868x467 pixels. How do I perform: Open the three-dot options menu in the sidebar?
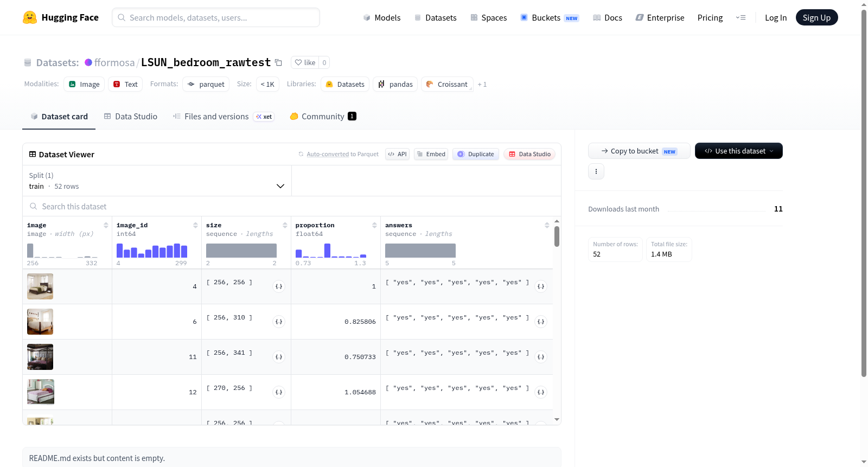click(x=596, y=171)
